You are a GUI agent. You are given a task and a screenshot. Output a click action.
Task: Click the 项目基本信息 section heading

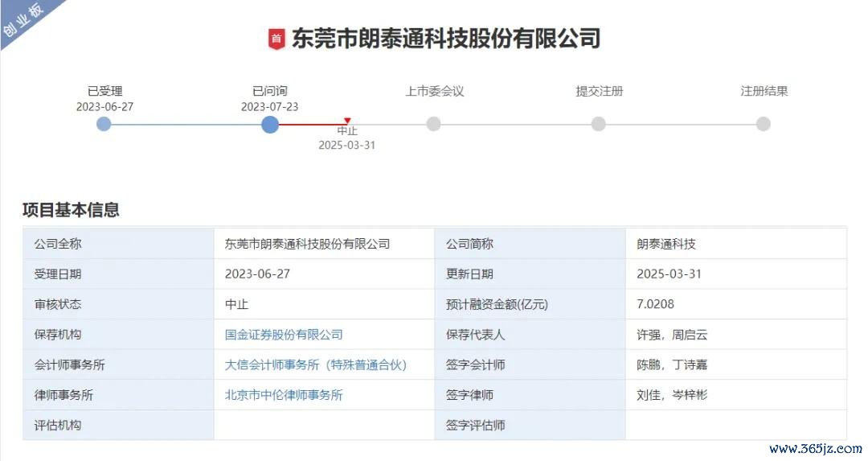point(71,209)
